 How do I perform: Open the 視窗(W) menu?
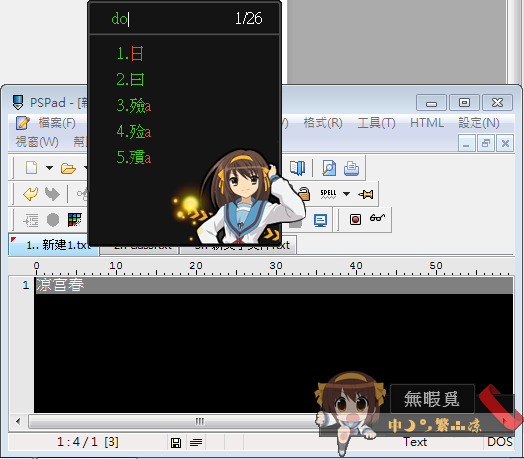(37, 142)
